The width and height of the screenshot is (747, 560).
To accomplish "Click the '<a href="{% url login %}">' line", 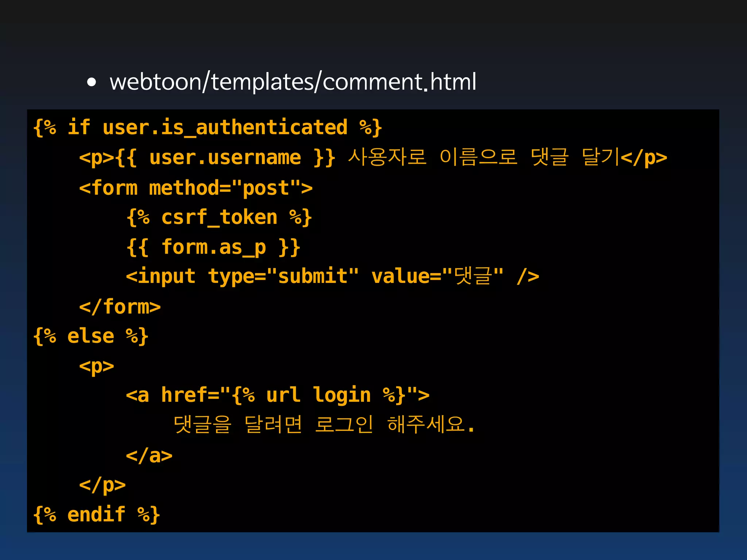I will (x=278, y=395).
